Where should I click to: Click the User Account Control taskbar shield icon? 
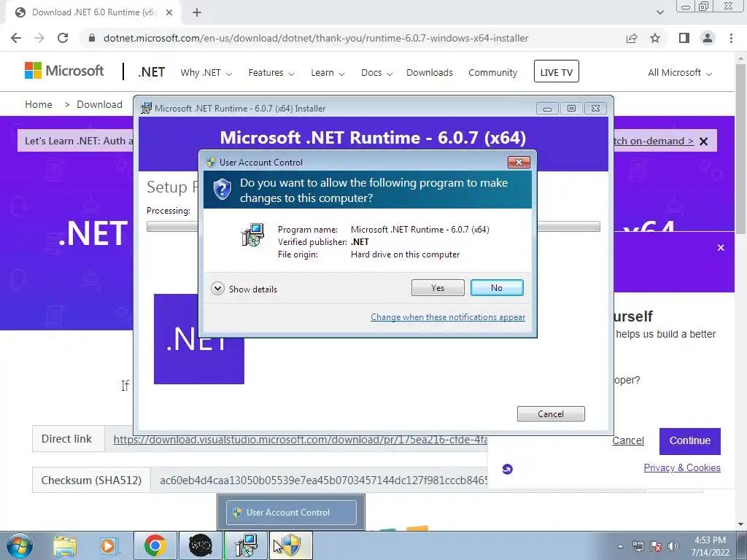pyautogui.click(x=291, y=545)
